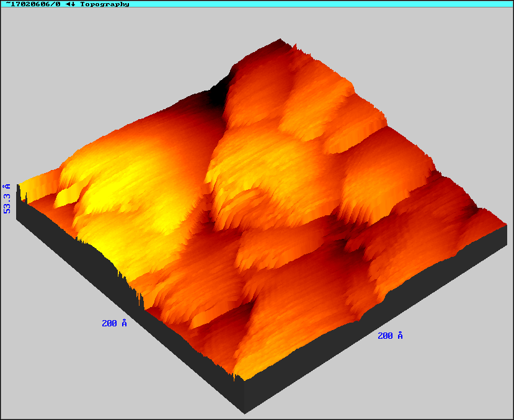Image resolution: width=514 pixels, height=420 pixels.
Task: Click the Topography title text
Action: pos(105,4)
